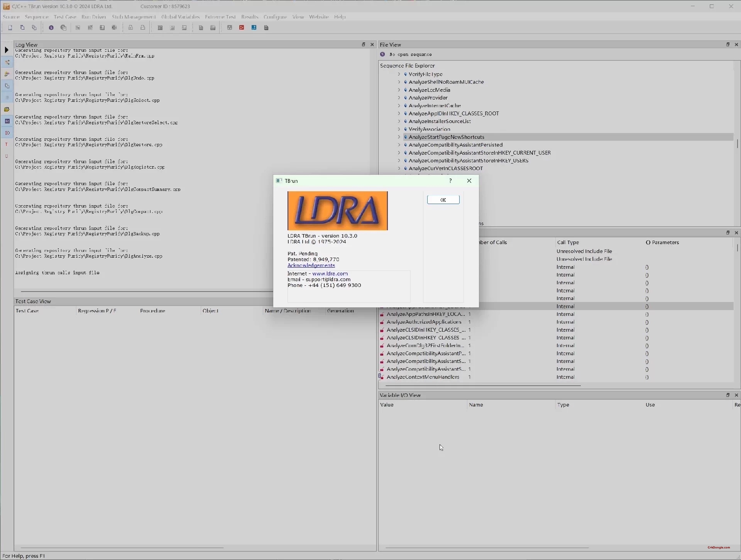Toggle floating mode for the Log View panel
The width and height of the screenshot is (741, 560).
click(x=364, y=44)
